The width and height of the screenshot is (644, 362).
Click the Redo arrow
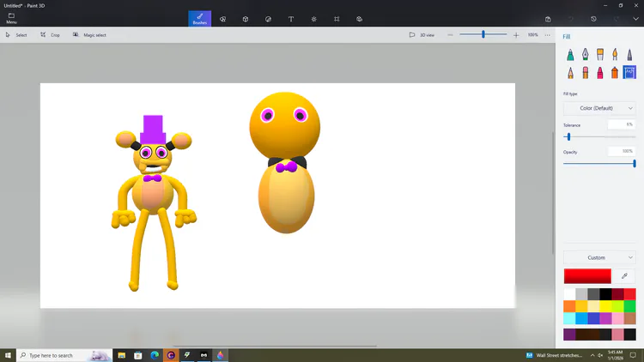point(616,19)
